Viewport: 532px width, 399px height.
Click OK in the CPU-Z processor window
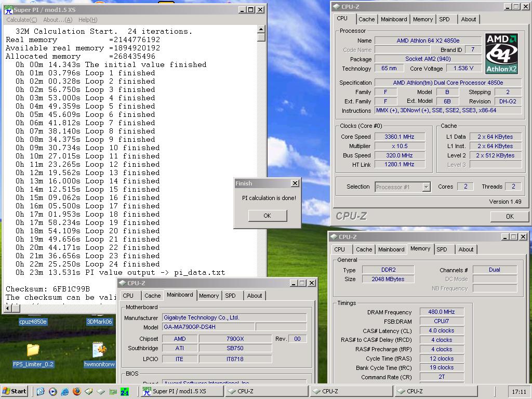[510, 216]
